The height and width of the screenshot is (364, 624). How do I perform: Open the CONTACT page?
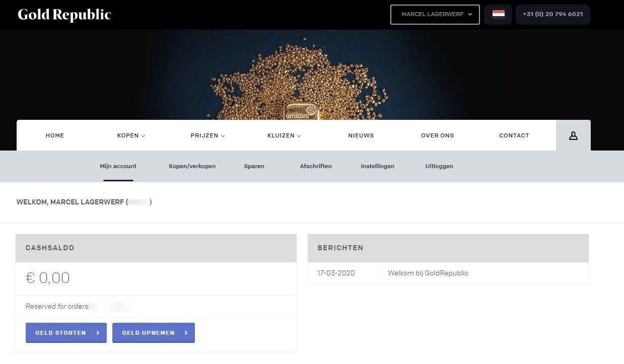click(x=514, y=135)
